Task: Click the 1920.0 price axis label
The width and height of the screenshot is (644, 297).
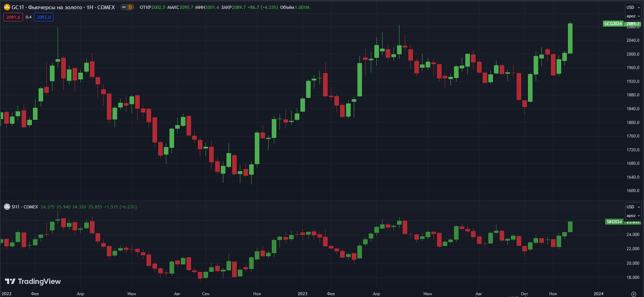Action: (x=633, y=82)
